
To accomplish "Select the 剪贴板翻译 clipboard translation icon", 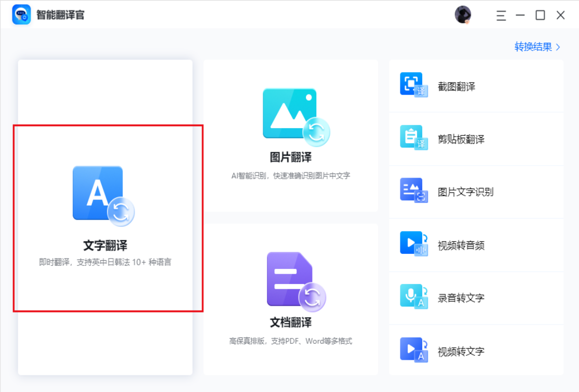I will click(412, 139).
